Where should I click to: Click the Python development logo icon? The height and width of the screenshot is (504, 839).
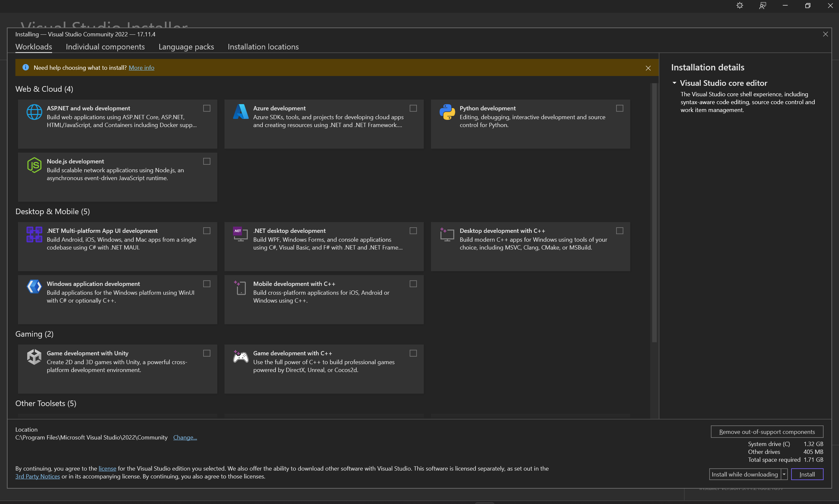point(447,112)
